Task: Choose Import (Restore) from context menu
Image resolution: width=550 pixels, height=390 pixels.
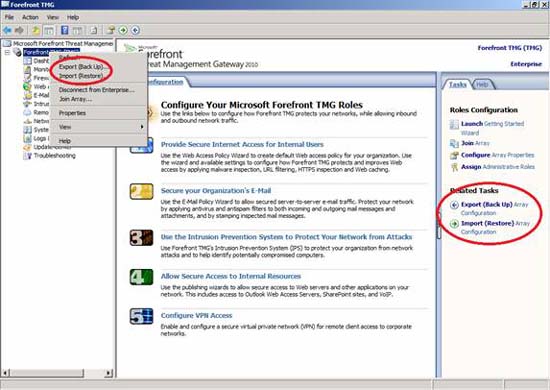Action: (99, 76)
